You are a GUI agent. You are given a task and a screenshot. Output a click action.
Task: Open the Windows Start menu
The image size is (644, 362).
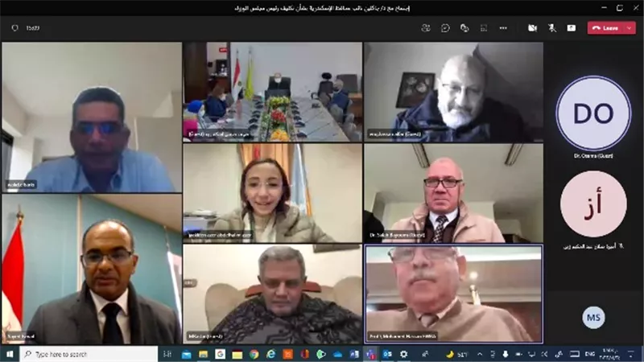click(x=10, y=354)
